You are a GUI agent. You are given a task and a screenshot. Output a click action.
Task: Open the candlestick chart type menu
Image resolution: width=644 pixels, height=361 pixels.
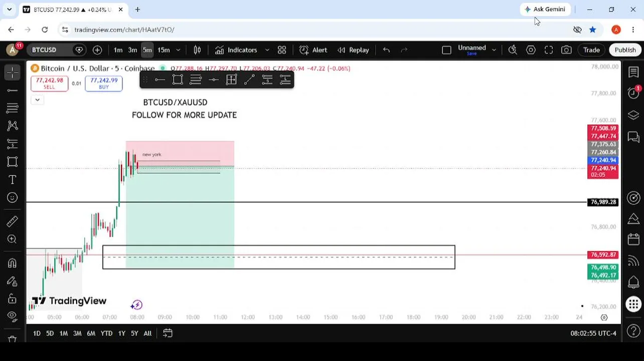(x=197, y=50)
